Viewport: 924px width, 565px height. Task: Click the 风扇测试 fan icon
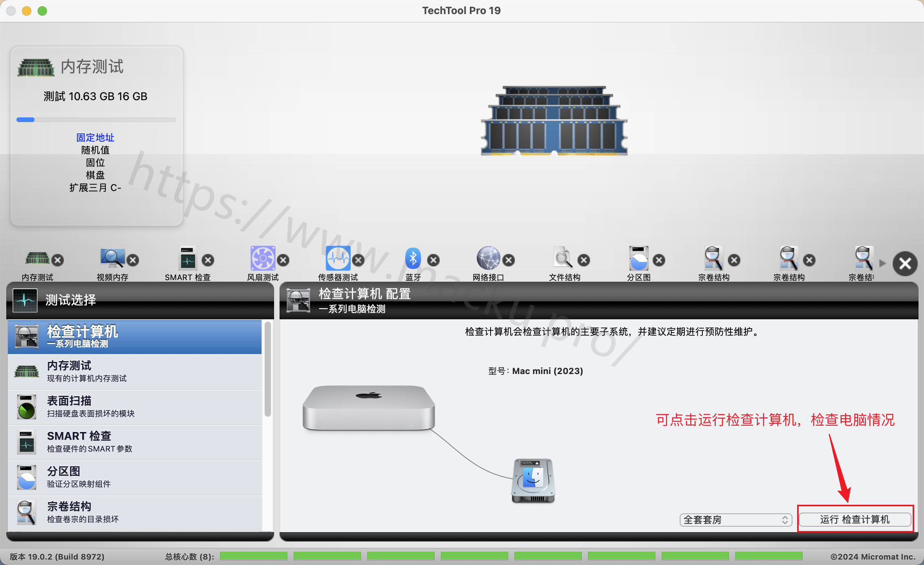click(263, 258)
